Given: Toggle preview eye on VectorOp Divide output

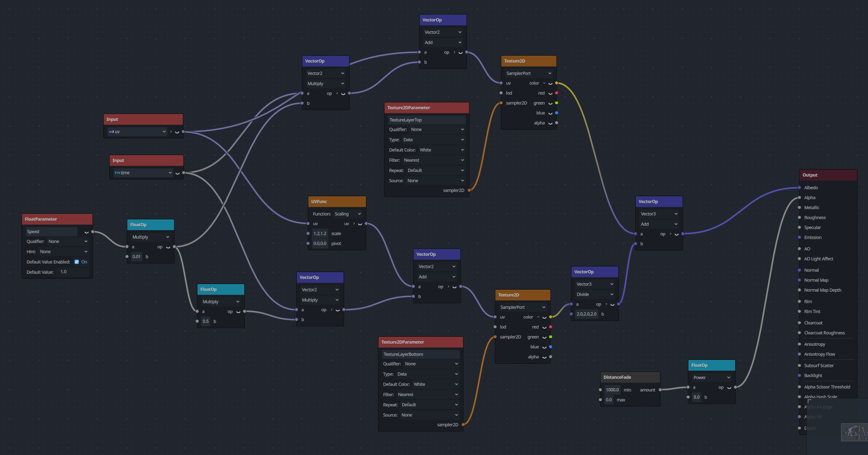Looking at the screenshot, I should (612, 305).
